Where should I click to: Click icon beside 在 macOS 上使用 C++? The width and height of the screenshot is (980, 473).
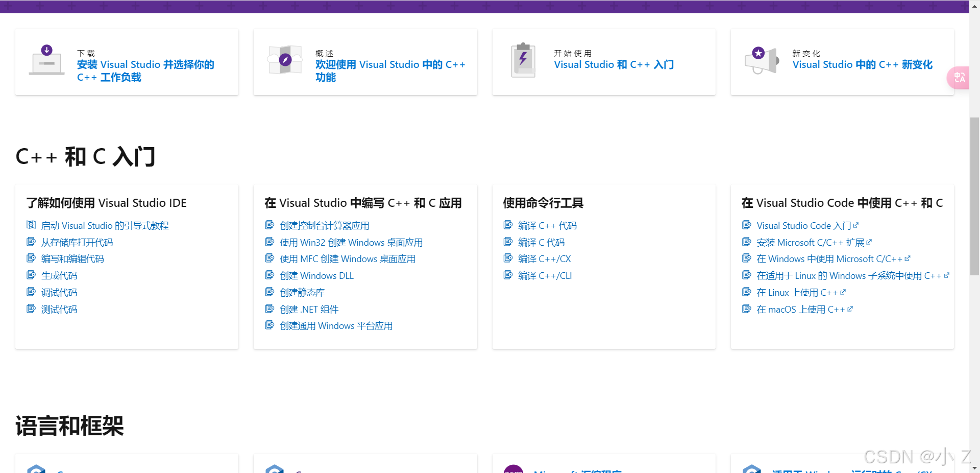point(746,309)
